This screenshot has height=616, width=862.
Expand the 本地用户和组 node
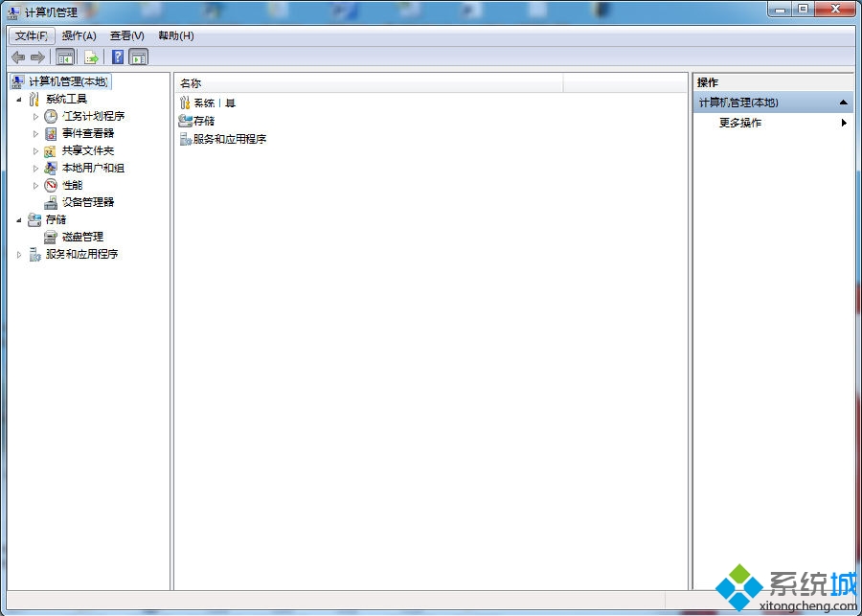35,169
